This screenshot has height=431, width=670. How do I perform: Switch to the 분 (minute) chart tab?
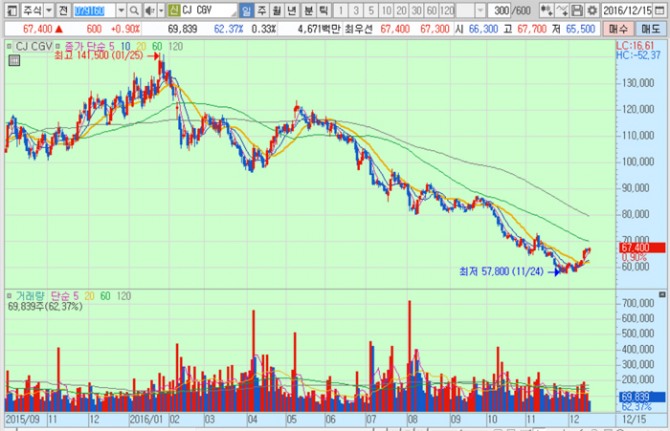tap(308, 11)
